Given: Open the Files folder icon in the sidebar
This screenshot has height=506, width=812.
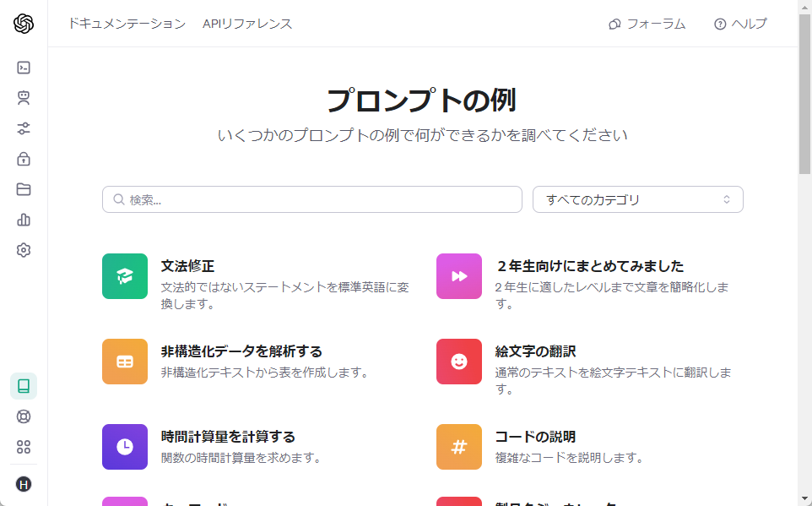Looking at the screenshot, I should point(24,189).
